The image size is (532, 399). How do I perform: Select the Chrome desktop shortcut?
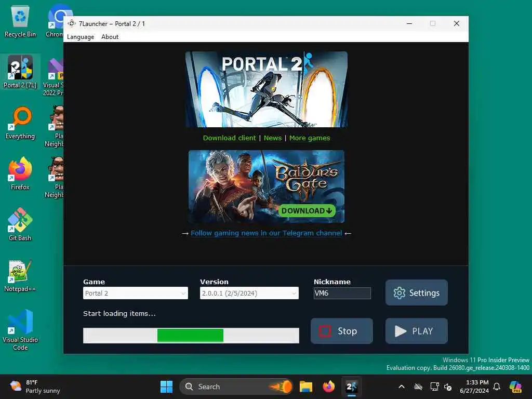[x=55, y=21]
